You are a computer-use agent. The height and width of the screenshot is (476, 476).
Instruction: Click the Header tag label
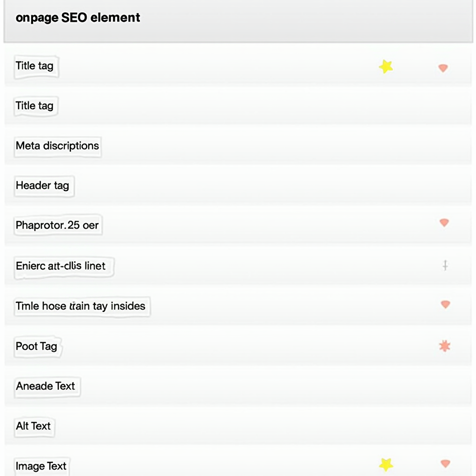[x=43, y=186]
